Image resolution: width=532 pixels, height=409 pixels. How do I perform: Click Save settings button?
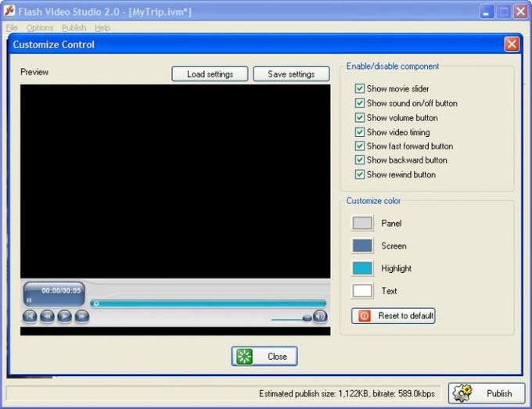tap(291, 74)
